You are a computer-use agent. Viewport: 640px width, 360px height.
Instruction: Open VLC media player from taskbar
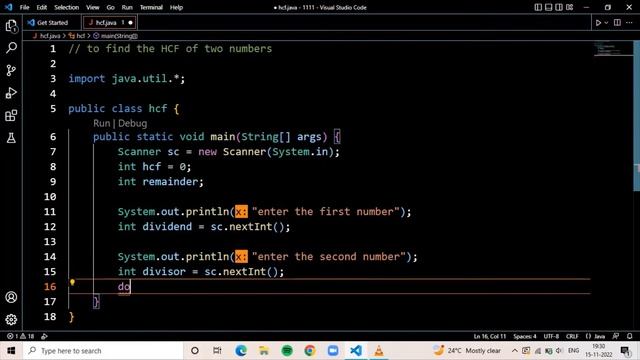(379, 351)
